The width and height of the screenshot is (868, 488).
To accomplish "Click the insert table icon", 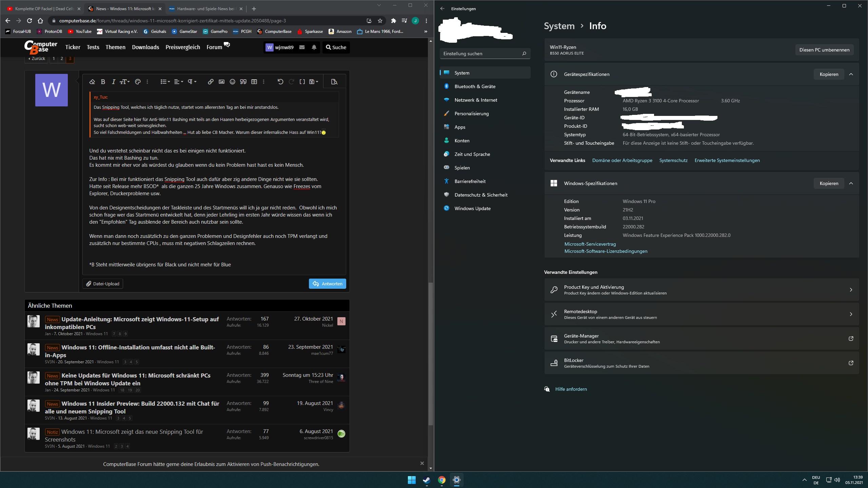I will coord(254,82).
